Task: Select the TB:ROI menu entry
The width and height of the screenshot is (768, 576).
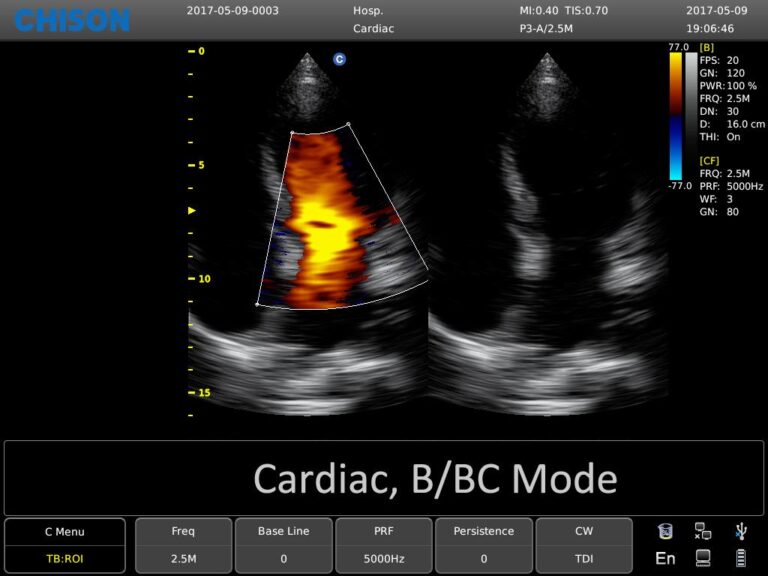Action: pyautogui.click(x=65, y=558)
